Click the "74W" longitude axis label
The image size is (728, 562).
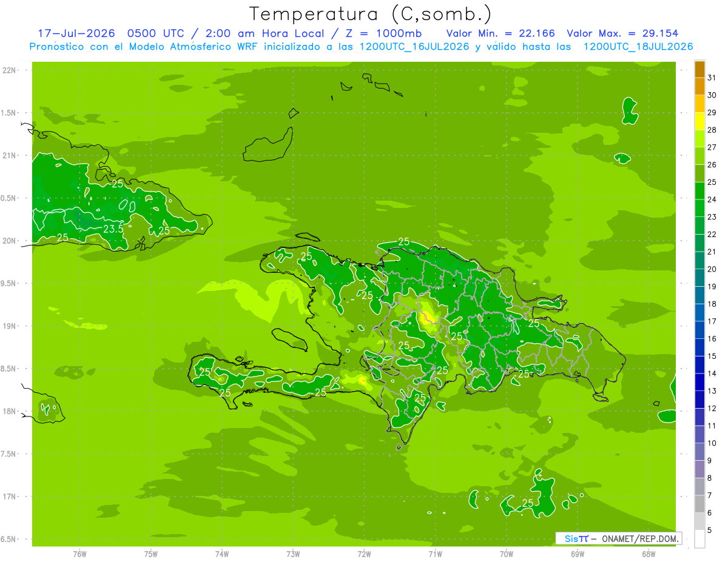(222, 554)
